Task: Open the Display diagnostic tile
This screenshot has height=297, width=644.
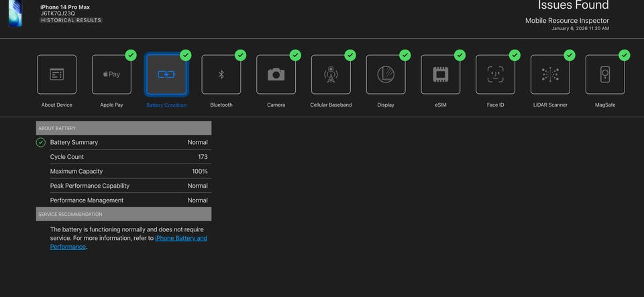Action: (x=386, y=74)
